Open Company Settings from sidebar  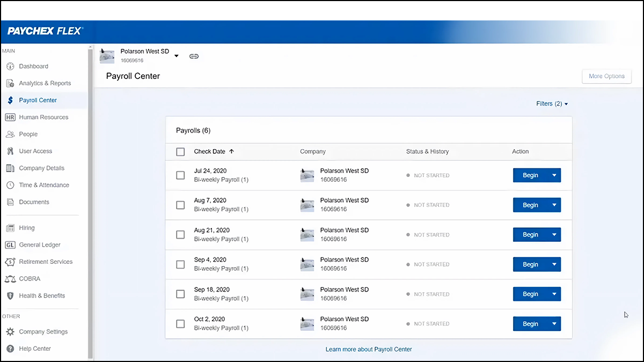44,332
